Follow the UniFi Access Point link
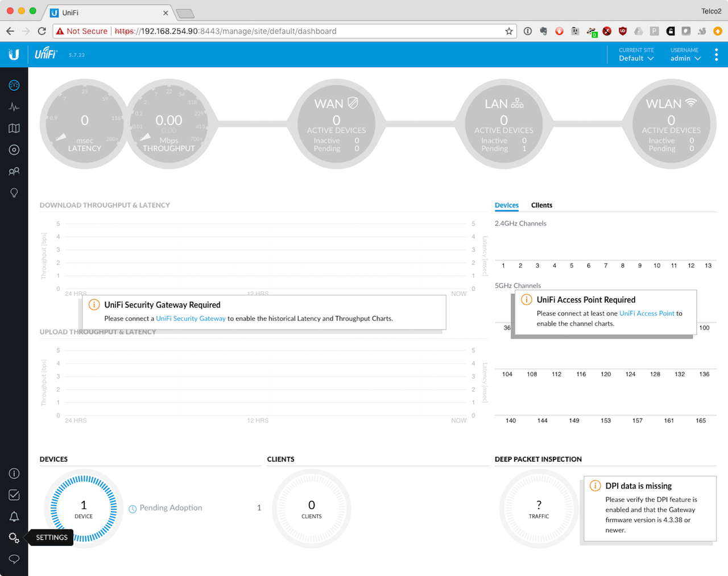Screen dimensions: 728x576 click(647, 312)
